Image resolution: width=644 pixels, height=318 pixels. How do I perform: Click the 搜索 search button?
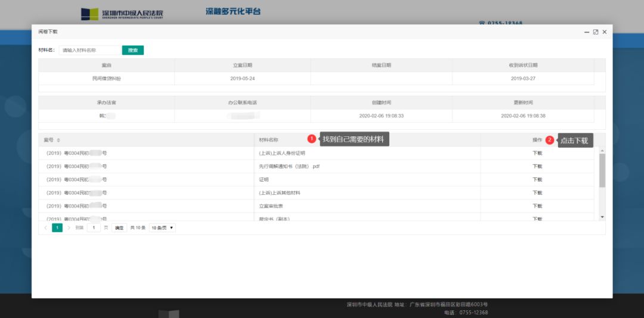click(132, 51)
